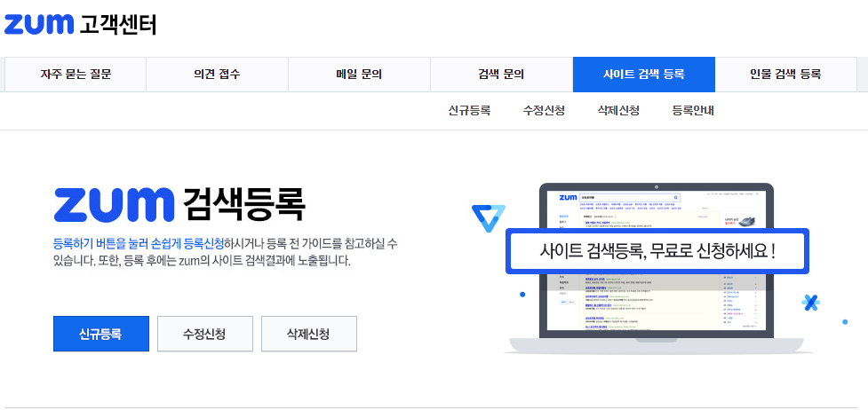Open the 자주 묻는 질문 tab
This screenshot has height=410, width=868.
pyautogui.click(x=76, y=75)
